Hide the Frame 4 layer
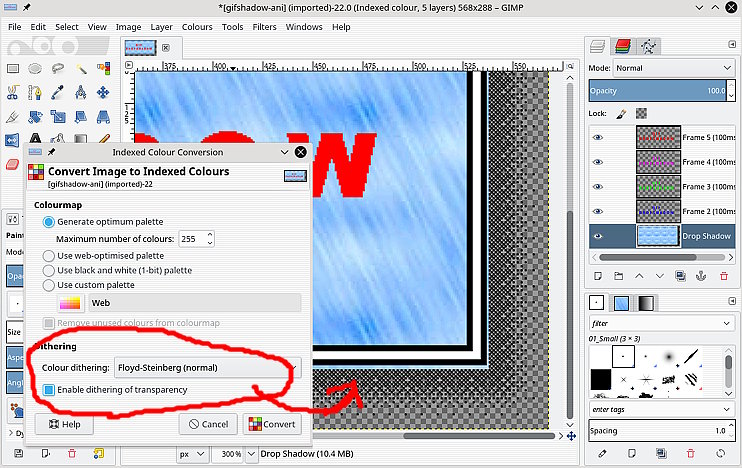The image size is (742, 468). point(598,162)
